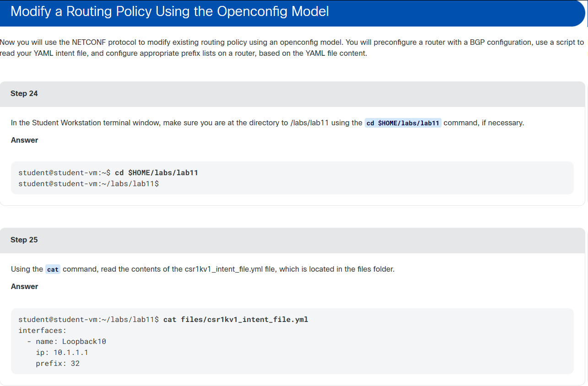The height and width of the screenshot is (386, 588).
Task: Click the 'student@student-vm:~/labs/lab11$' prompt line in Step 24
Action: pos(88,184)
